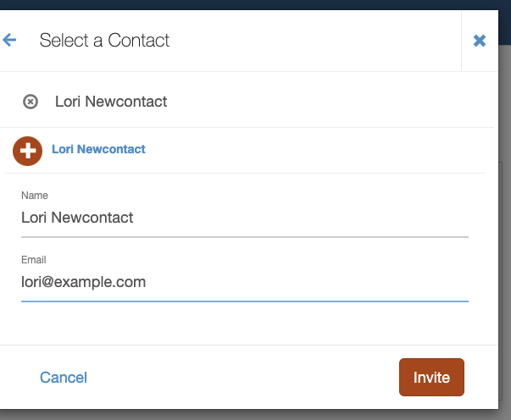This screenshot has height=420, width=511.
Task: Click the Invite button
Action: pyautogui.click(x=431, y=378)
